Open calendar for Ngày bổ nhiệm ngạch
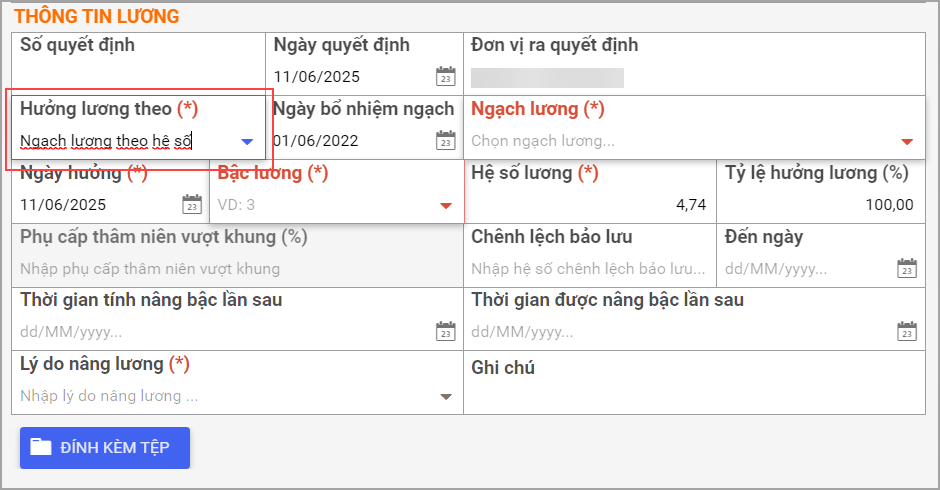The height and width of the screenshot is (490, 940). [x=445, y=140]
